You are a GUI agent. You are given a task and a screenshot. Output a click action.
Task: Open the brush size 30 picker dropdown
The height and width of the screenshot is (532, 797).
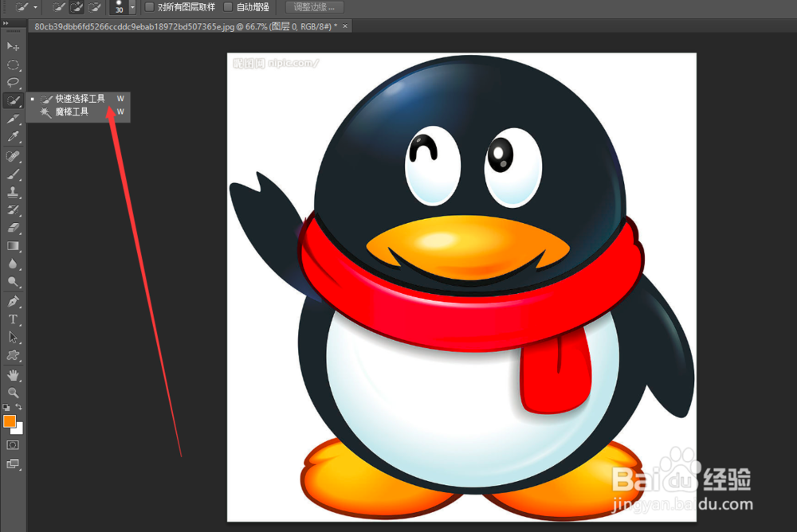(132, 7)
